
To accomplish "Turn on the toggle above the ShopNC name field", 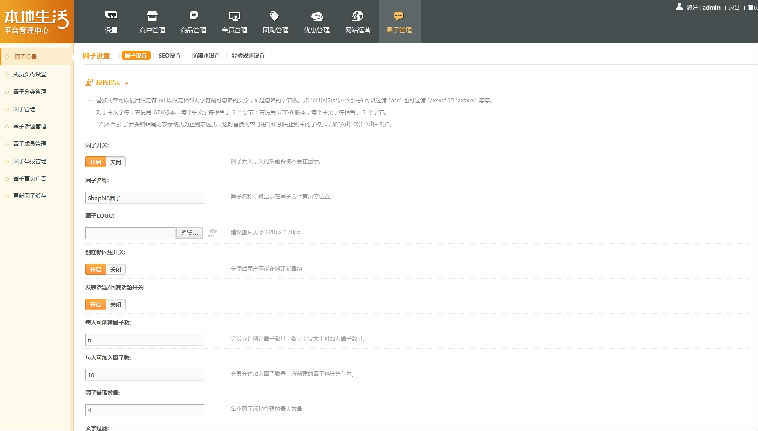I will click(95, 162).
